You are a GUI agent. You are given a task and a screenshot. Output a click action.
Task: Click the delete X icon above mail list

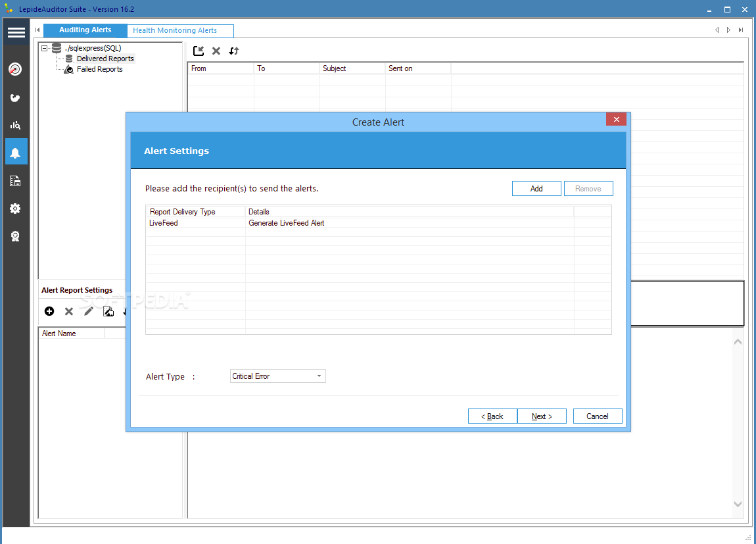[x=216, y=51]
